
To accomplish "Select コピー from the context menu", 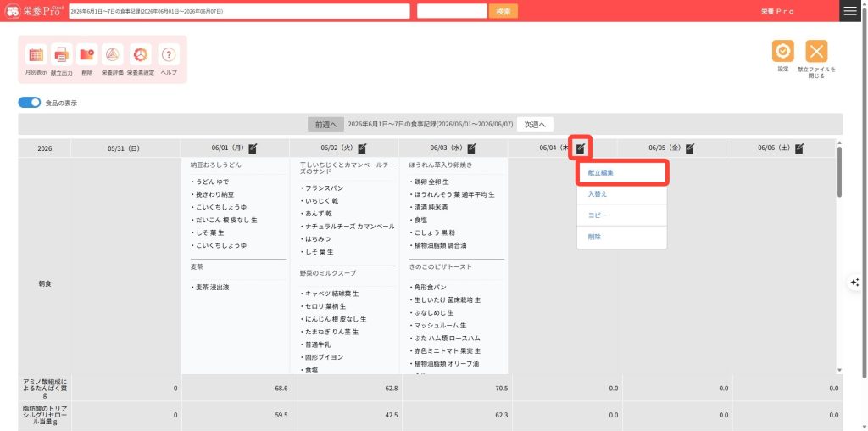I will [621, 215].
